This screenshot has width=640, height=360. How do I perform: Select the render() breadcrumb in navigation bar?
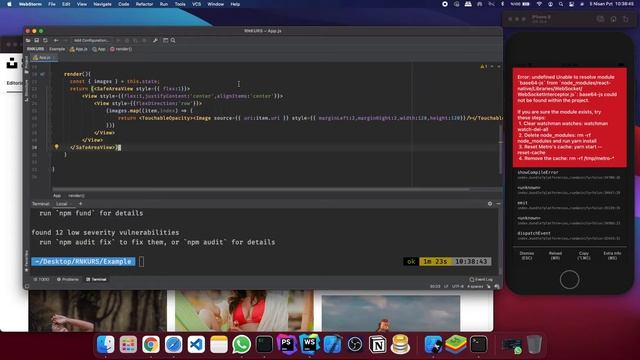point(121,49)
